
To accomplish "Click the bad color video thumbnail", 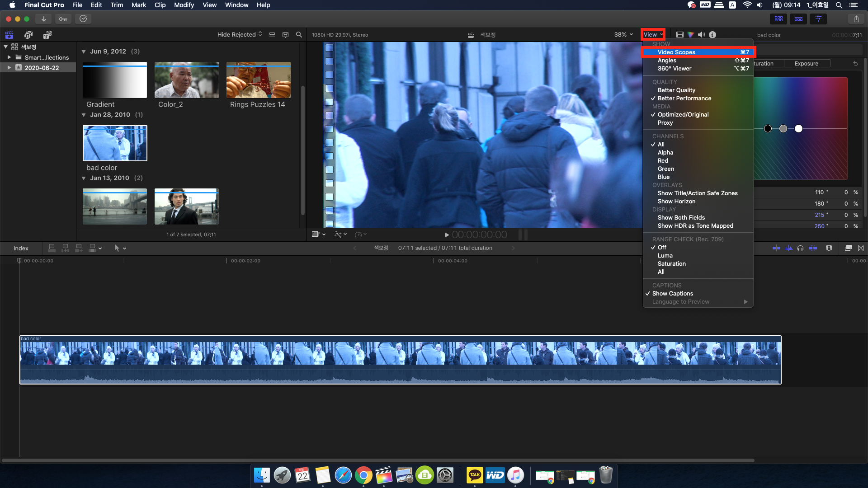I will [114, 143].
